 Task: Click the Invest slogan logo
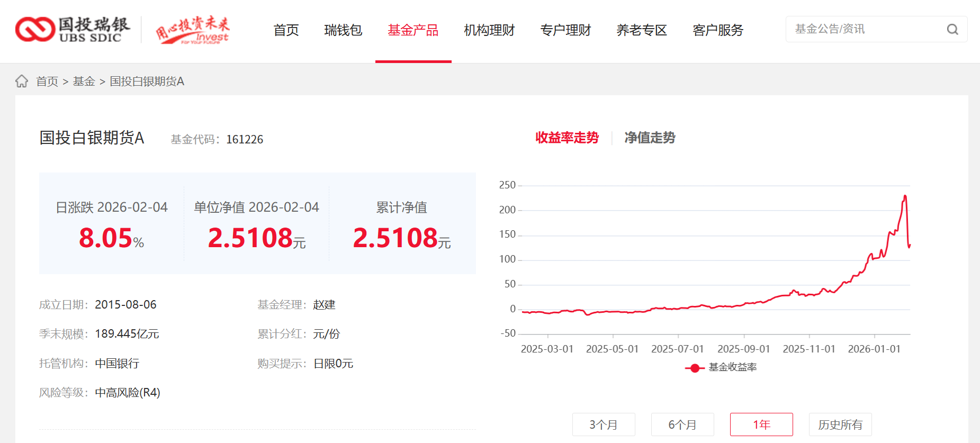193,30
